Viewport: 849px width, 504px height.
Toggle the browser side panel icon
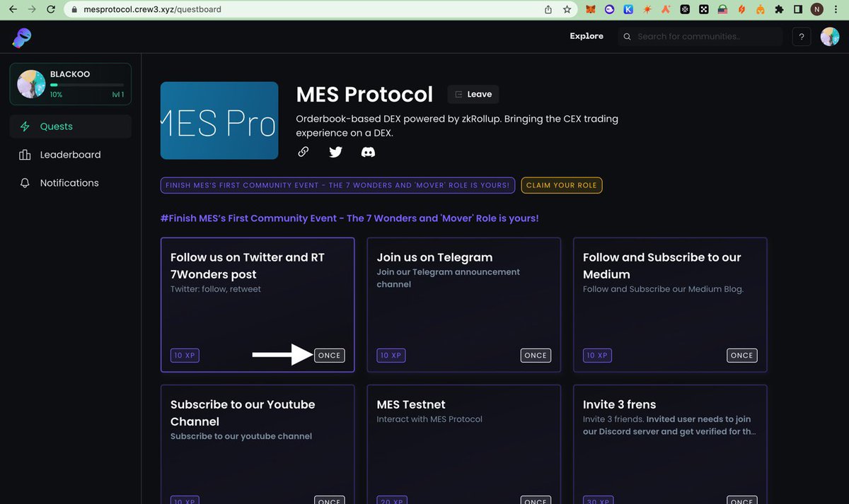tap(798, 10)
